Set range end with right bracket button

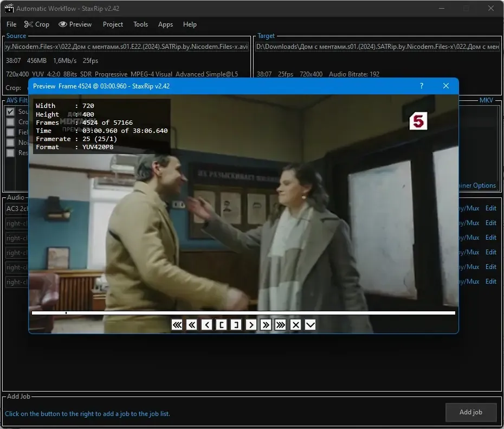click(236, 325)
